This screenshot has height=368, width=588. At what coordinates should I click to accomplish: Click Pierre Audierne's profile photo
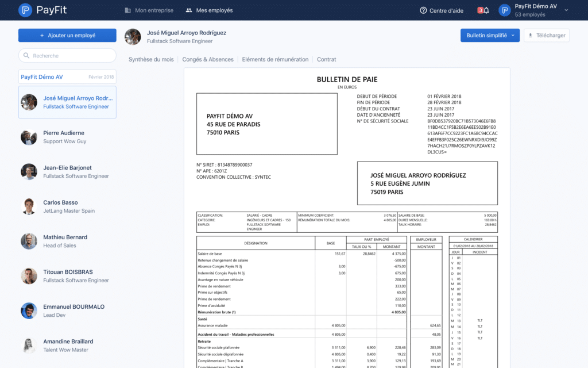click(29, 136)
